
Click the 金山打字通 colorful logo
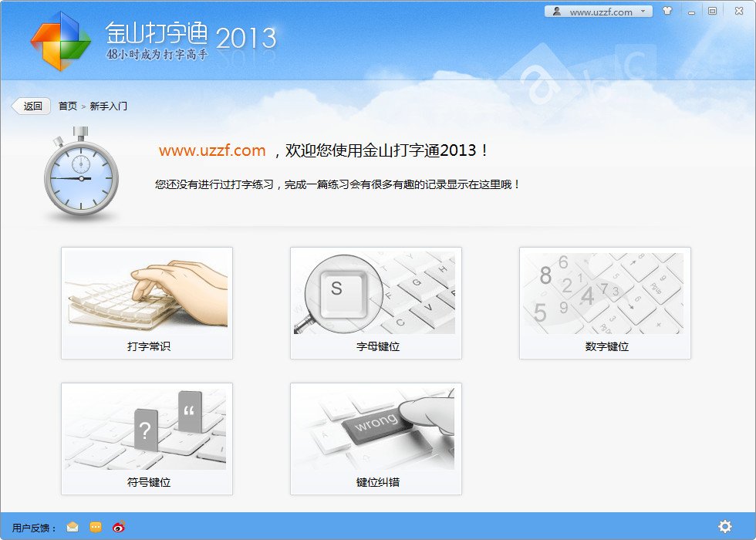point(61,42)
